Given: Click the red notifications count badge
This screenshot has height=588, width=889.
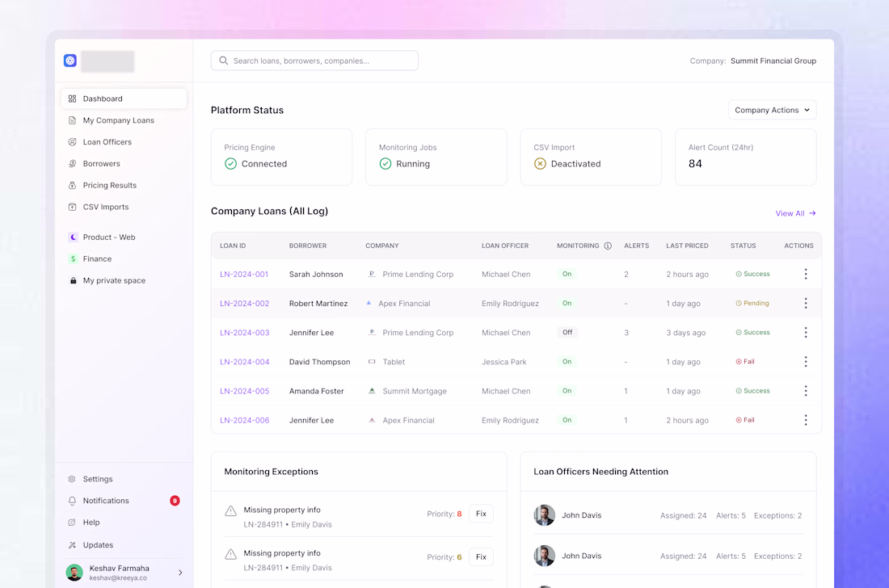Looking at the screenshot, I should (x=175, y=501).
